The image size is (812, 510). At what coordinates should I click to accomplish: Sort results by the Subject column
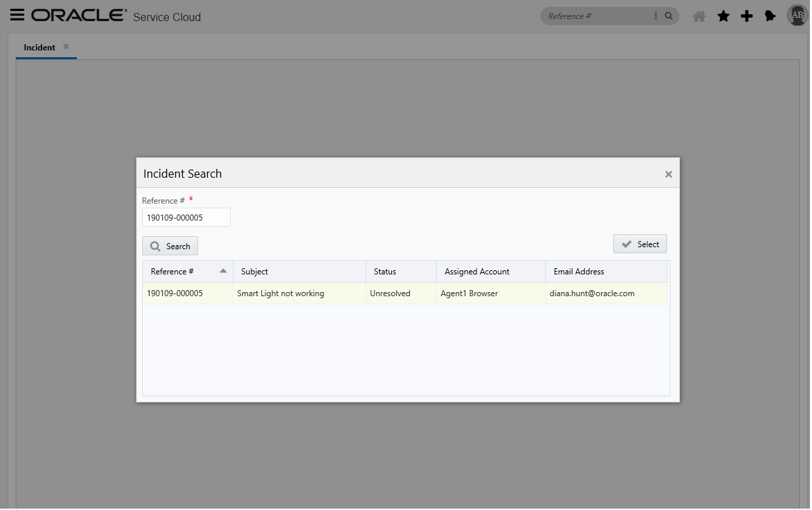tap(254, 271)
